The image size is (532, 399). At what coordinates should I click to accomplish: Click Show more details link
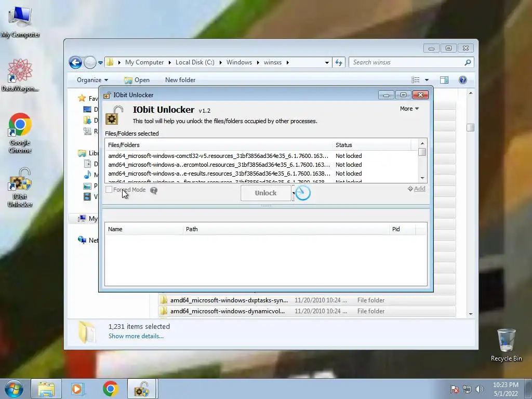point(136,336)
